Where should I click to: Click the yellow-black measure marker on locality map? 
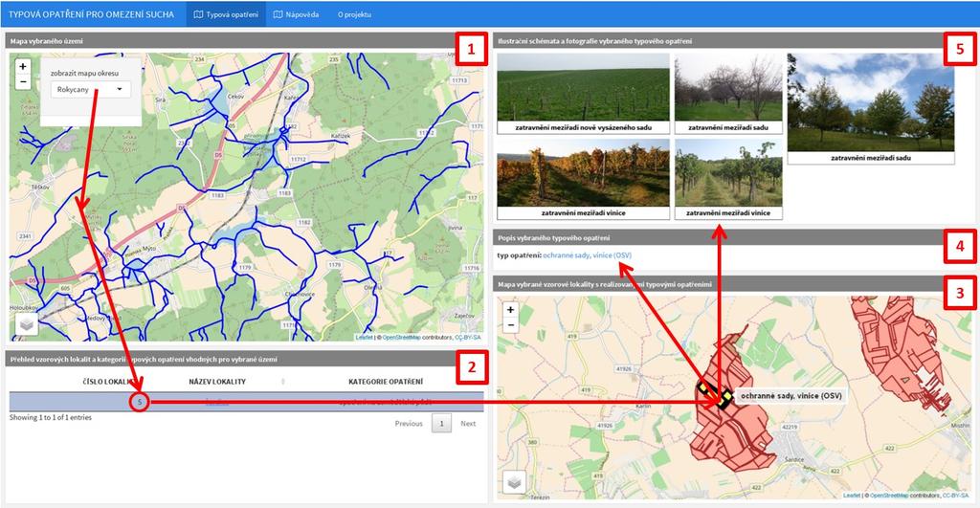click(724, 398)
